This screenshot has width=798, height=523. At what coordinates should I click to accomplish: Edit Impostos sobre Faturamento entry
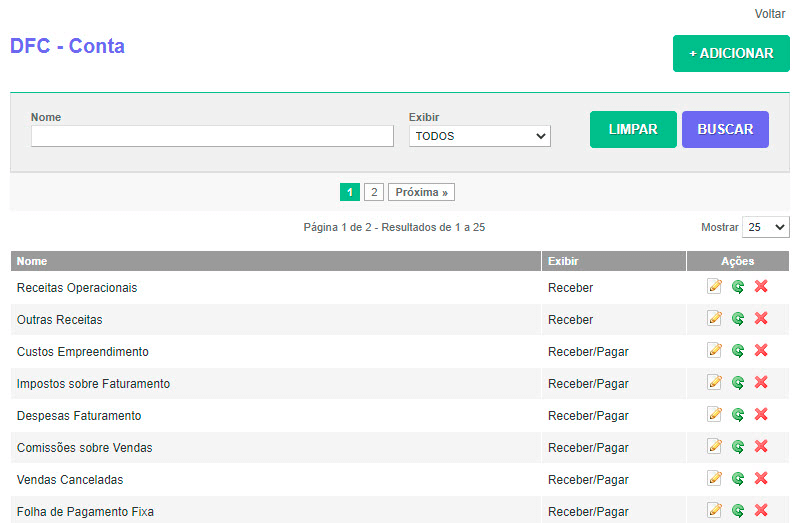pyautogui.click(x=714, y=383)
